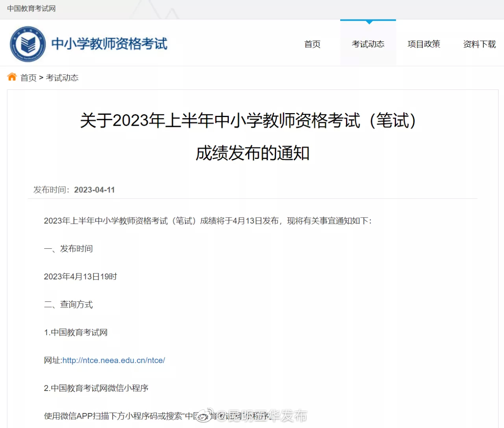Click the 中小学教师资格考试 site title
The height and width of the screenshot is (428, 504).
pos(110,44)
